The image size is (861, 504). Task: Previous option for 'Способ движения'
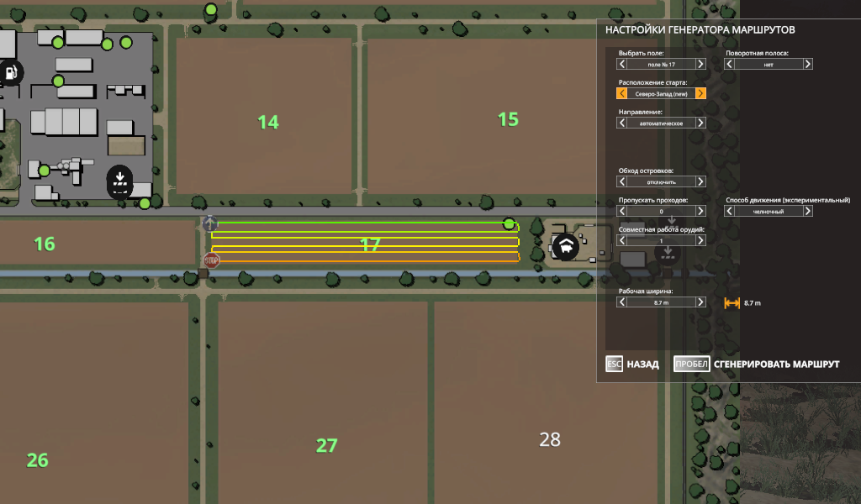[729, 211]
